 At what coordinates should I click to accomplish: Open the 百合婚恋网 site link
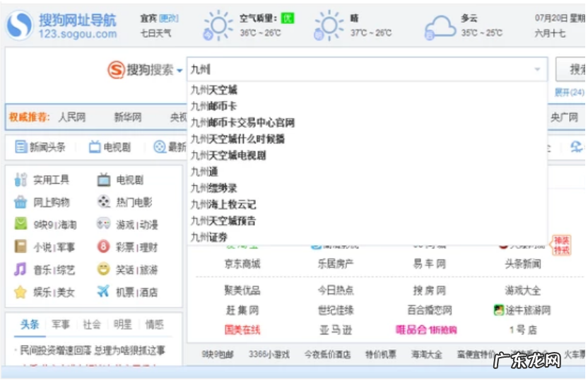(x=430, y=310)
